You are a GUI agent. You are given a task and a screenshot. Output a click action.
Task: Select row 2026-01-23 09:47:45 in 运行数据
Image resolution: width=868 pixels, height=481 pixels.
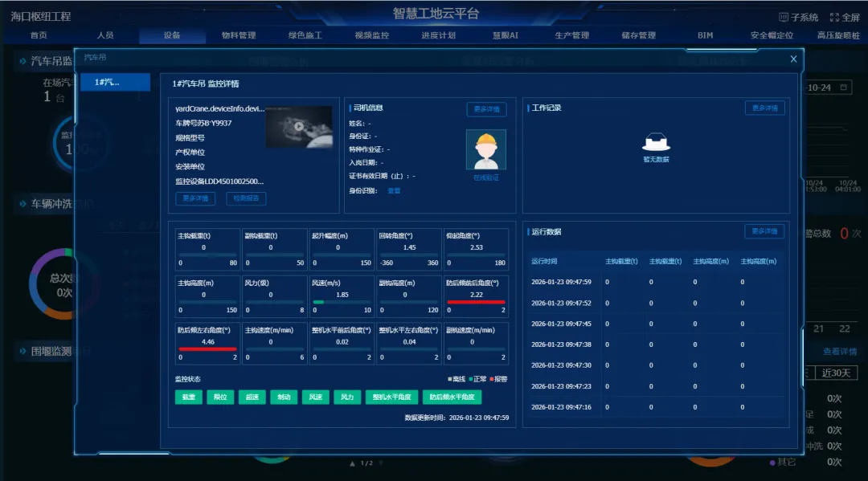(656, 324)
